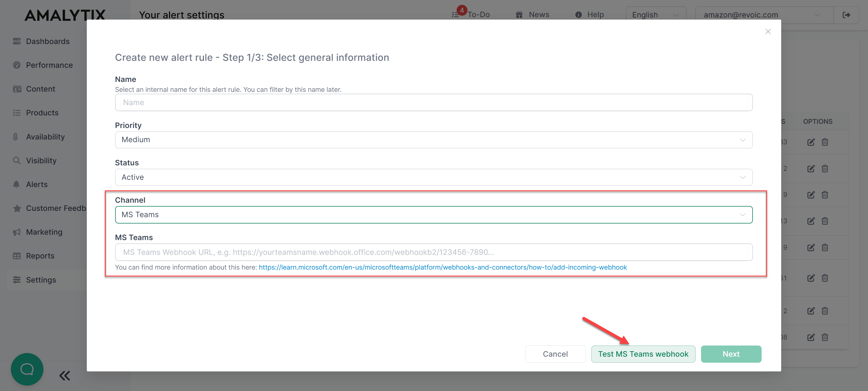868x391 pixels.
Task: Close the alert rule dialog
Action: (768, 32)
